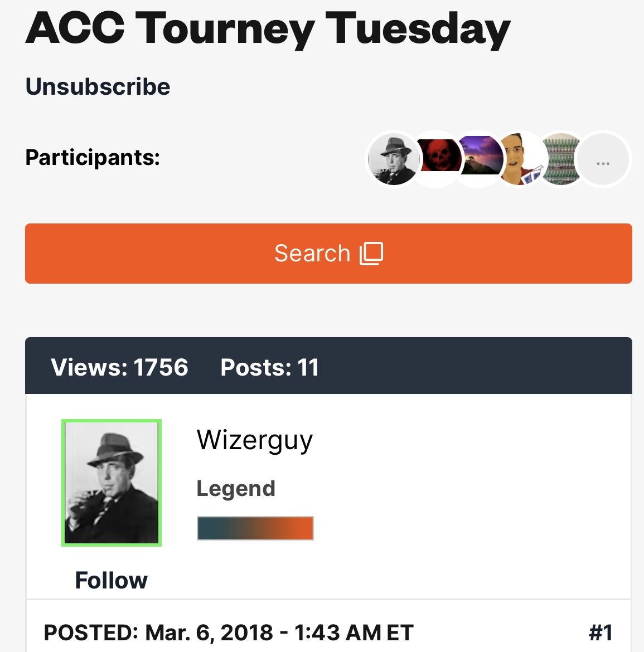Click the Posts: 11 counter
The height and width of the screenshot is (652, 644).
(x=269, y=367)
